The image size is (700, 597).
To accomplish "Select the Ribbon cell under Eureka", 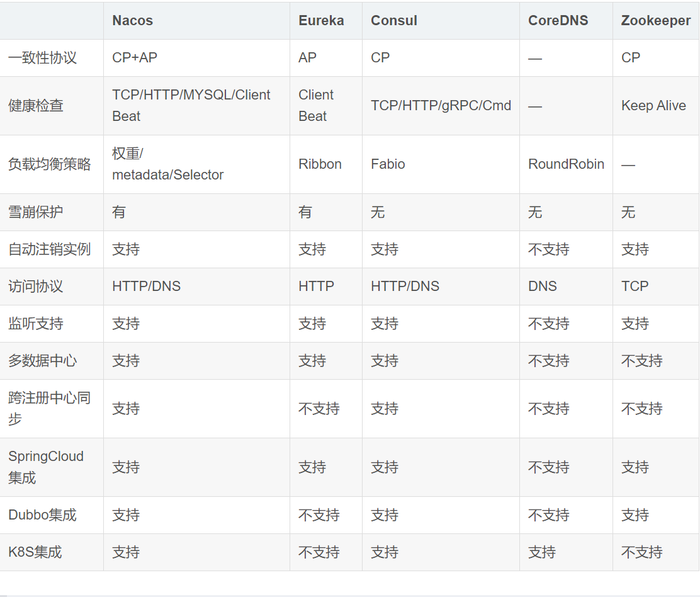I will point(320,164).
